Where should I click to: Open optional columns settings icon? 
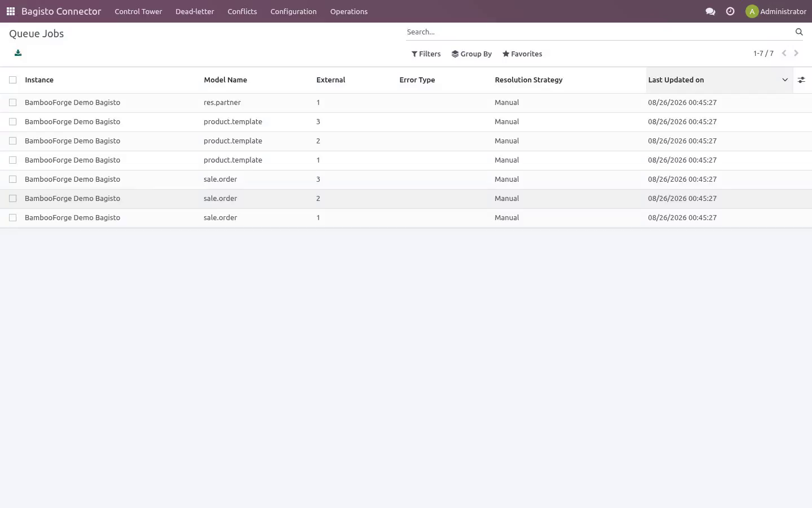coord(801,80)
